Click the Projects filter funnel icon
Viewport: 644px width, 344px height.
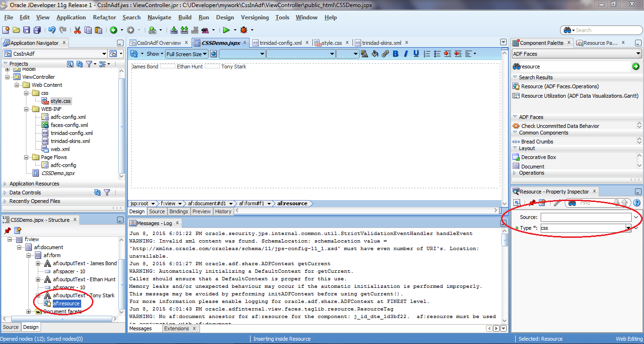tap(89, 64)
